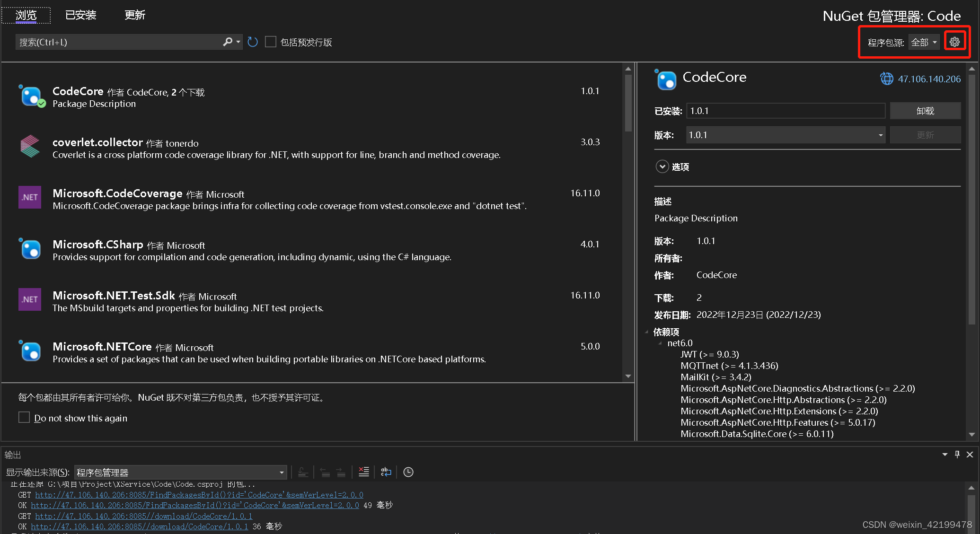Select the Microsoft.CSharp package icon
The image size is (980, 534).
point(30,249)
